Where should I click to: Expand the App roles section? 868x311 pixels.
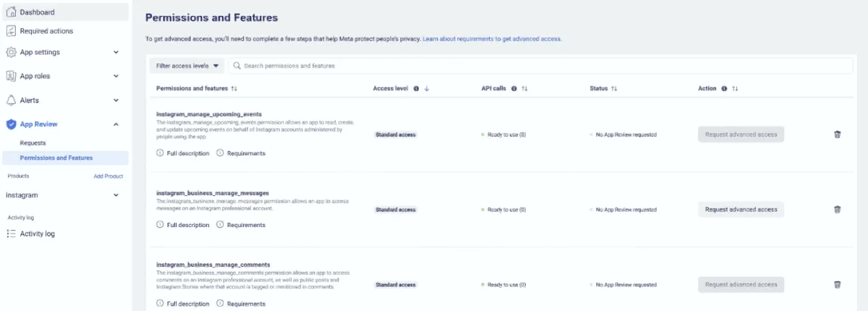pyautogui.click(x=66, y=76)
